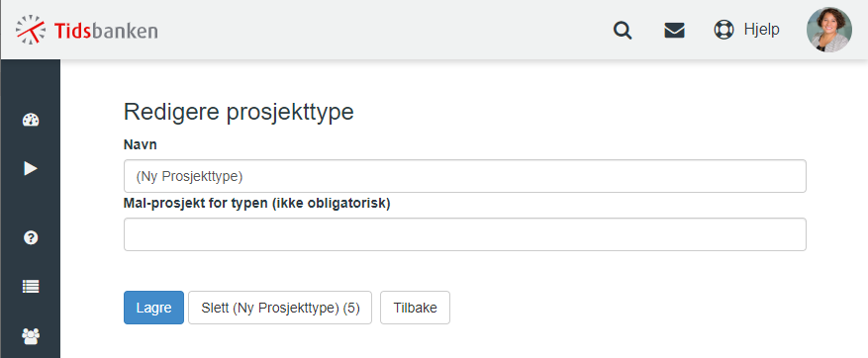Open the users group sidebar icon
The height and width of the screenshot is (358, 868).
pyautogui.click(x=31, y=335)
